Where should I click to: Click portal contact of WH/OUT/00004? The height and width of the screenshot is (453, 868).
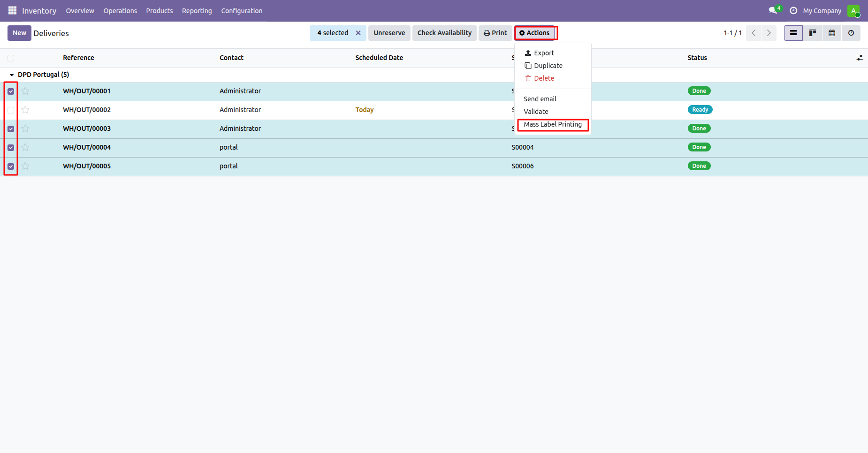(x=228, y=147)
